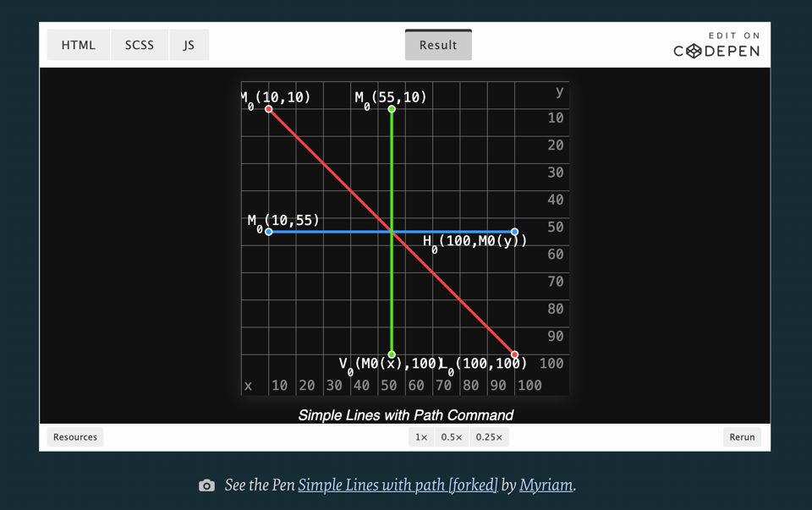Open the JS tab
812x510 pixels.
[189, 45]
